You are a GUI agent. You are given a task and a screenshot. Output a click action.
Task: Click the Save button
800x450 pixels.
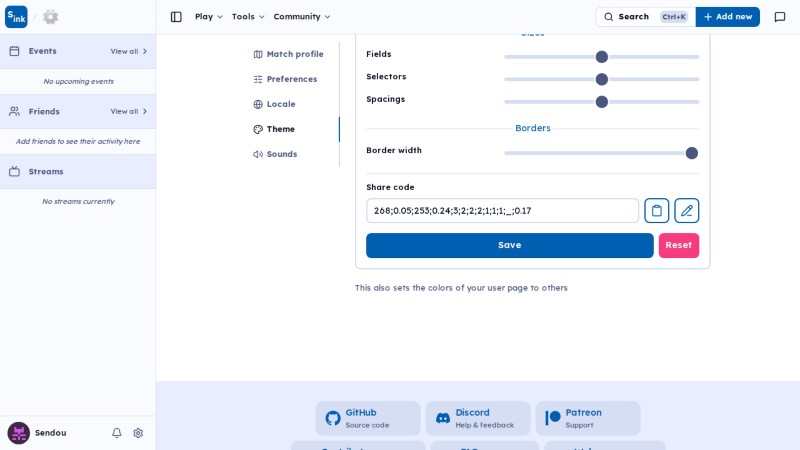coord(510,245)
